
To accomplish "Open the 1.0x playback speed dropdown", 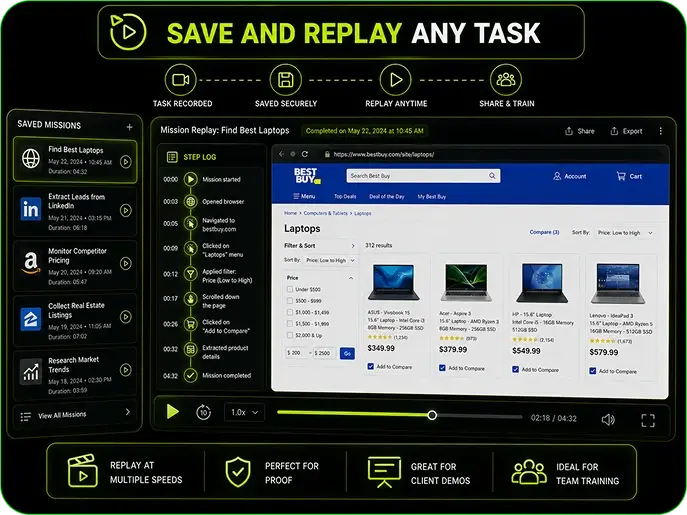I will [244, 412].
